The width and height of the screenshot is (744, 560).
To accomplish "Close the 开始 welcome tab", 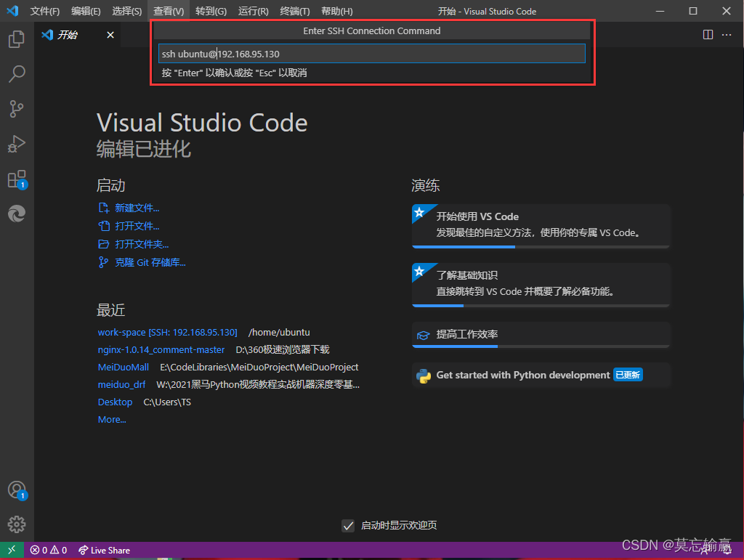I will pyautogui.click(x=110, y=35).
